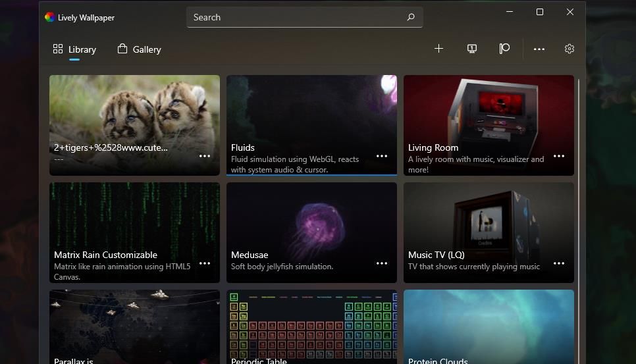Click the Lively Wallpaper app logo
This screenshot has height=364, width=636.
coord(49,17)
